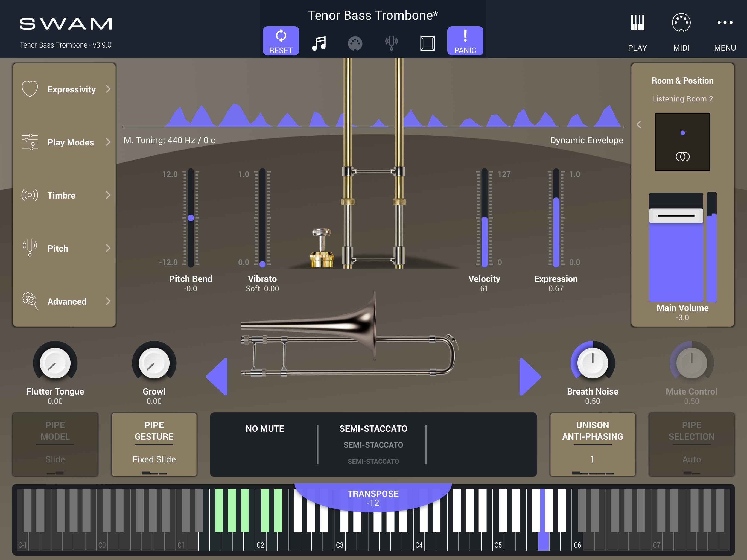Hit the PANIC button
This screenshot has width=747, height=560.
[x=465, y=40]
